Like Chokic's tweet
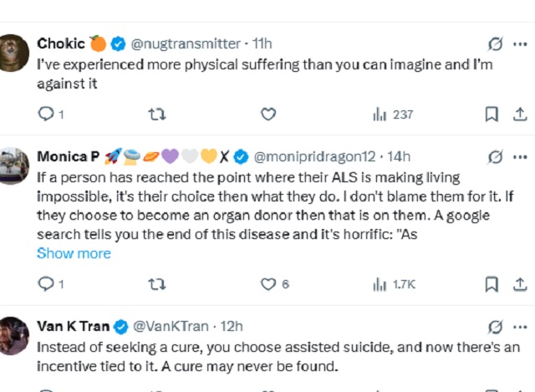 pos(268,114)
